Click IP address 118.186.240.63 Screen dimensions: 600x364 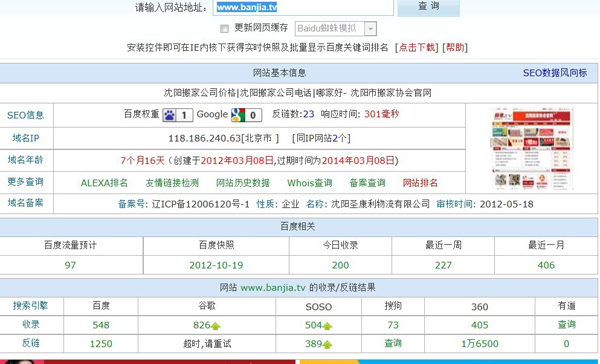click(205, 138)
